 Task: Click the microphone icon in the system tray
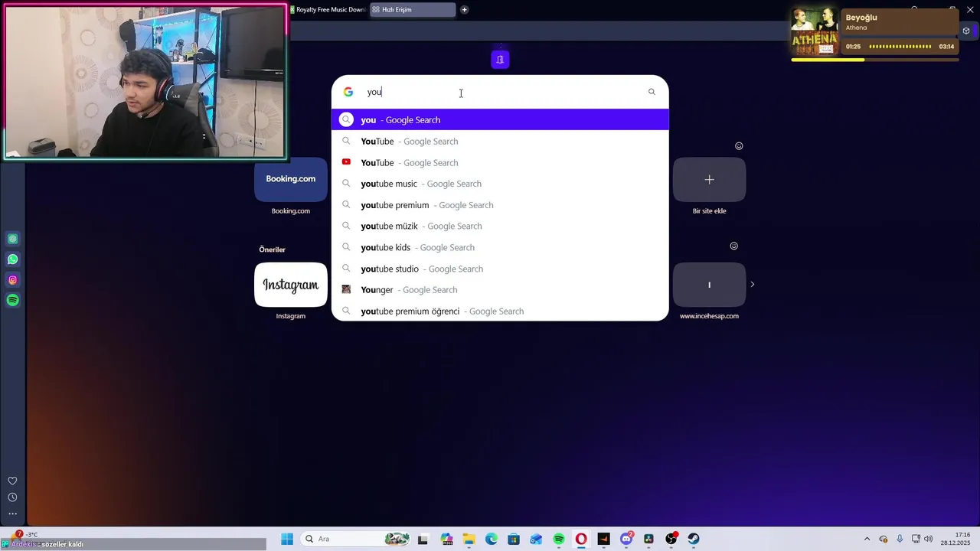coord(900,539)
